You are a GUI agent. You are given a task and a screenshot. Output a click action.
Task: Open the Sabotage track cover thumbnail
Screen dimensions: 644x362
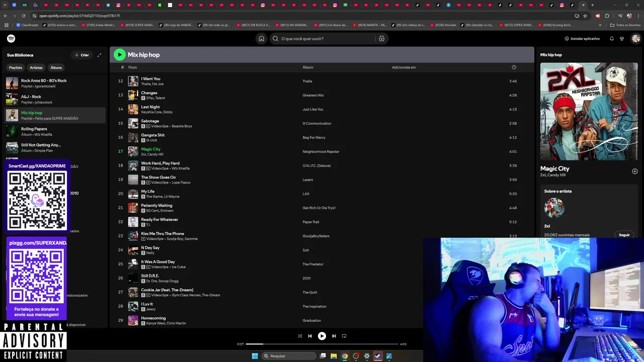[x=133, y=123]
